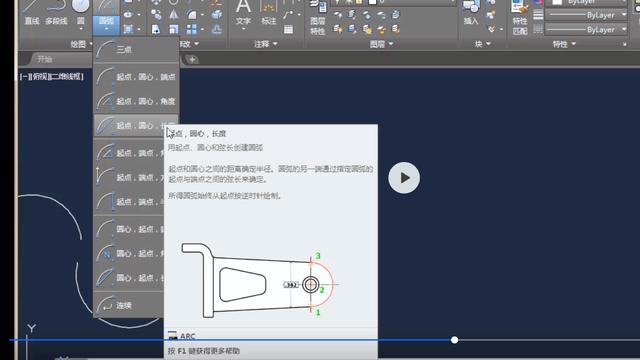The image size is (640, 360).
Task: Click '按 F1 键获得更多帮助' tooltip text
Action: pyautogui.click(x=203, y=351)
